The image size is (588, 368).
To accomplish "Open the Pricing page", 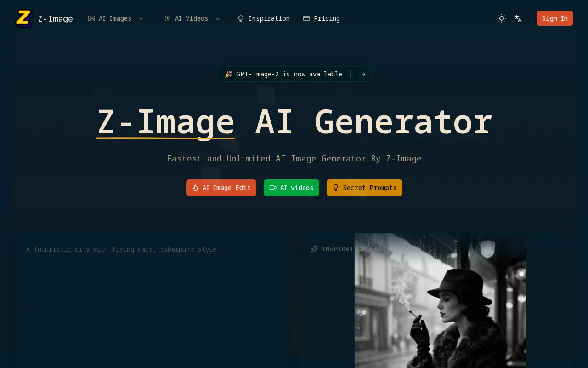I will [322, 18].
